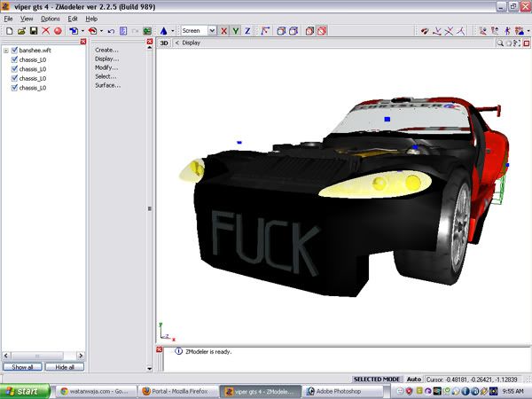Click the blue cone pivot icon
The image size is (532, 399).
coord(163,31)
